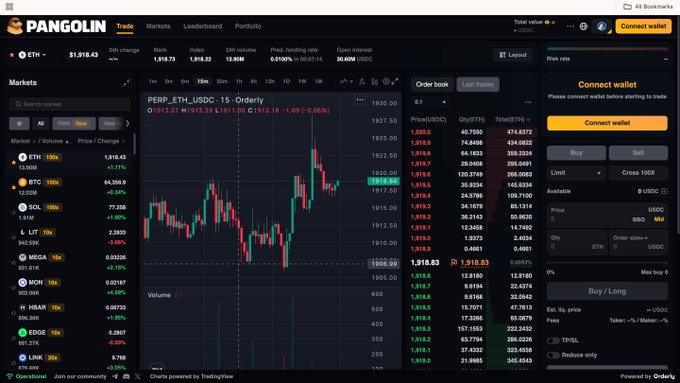Click header Connect wallet button
The width and height of the screenshot is (680, 383).
pyautogui.click(x=643, y=26)
